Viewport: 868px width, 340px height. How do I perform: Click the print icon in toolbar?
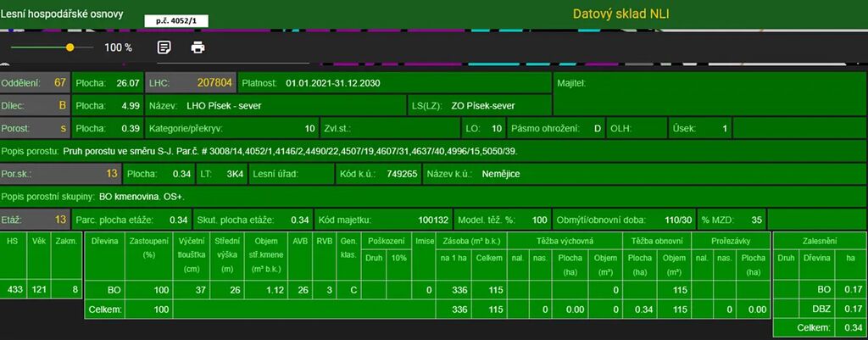(x=198, y=47)
